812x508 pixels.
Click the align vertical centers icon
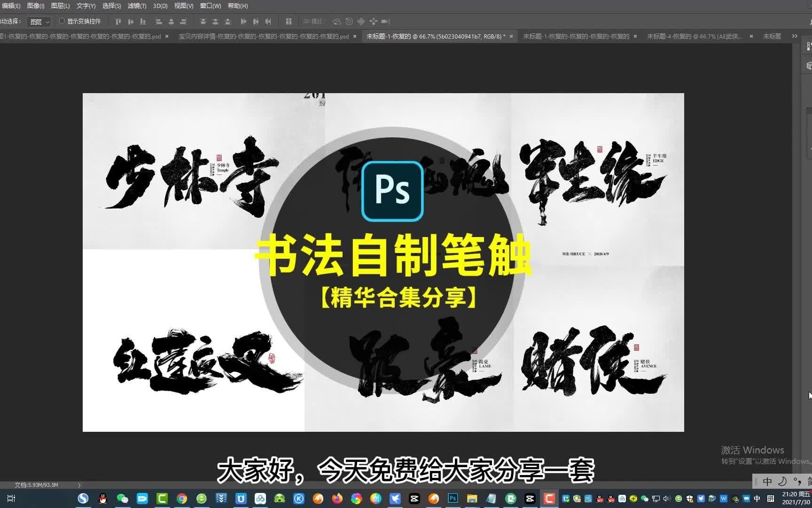[x=131, y=21]
